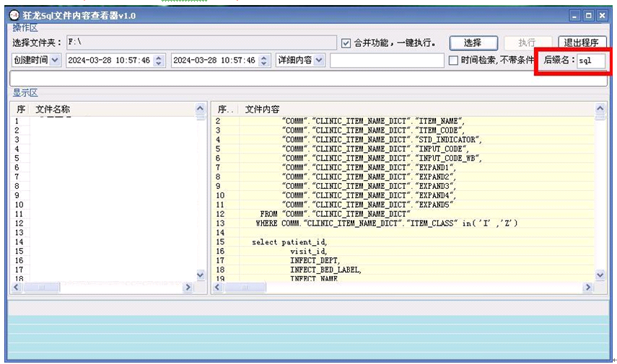Toggle the 合并功能，一键执行 checkbox
The width and height of the screenshot is (617, 364).
pos(346,43)
